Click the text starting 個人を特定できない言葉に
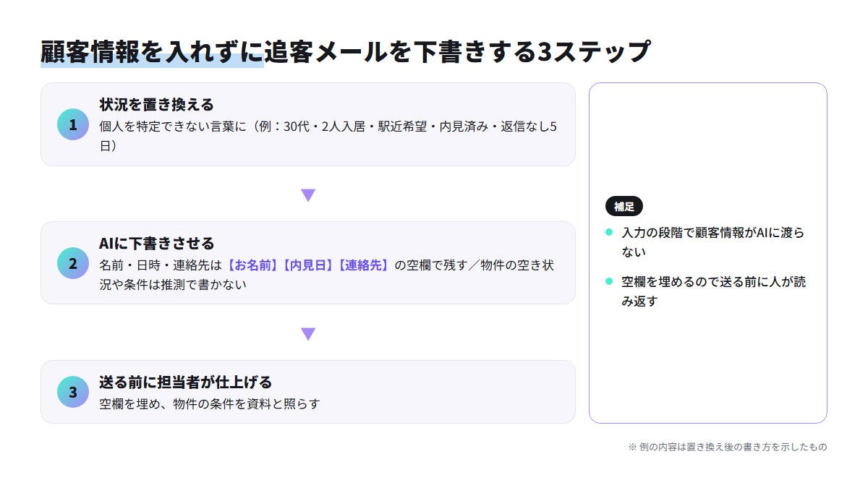 [x=328, y=135]
